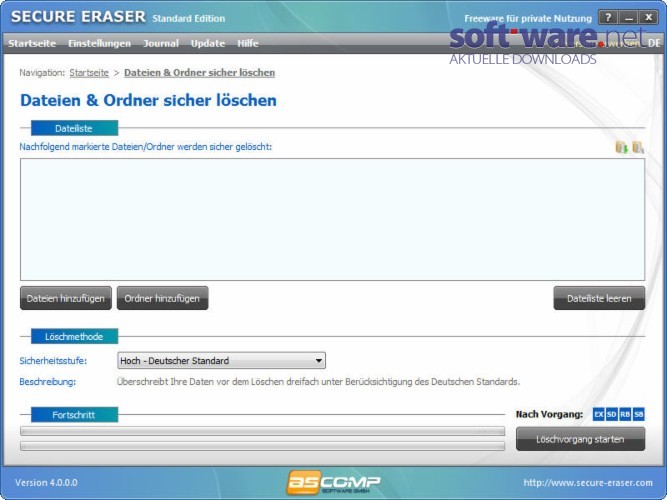Screen dimensions: 667x500
Task: Click the Löschmethode section header
Action: pyautogui.click(x=74, y=337)
